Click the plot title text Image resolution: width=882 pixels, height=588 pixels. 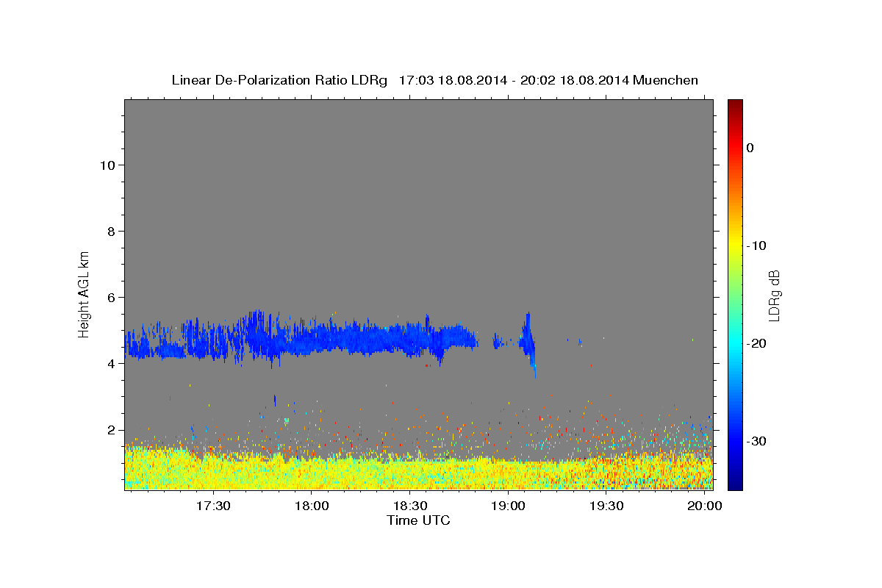point(434,80)
